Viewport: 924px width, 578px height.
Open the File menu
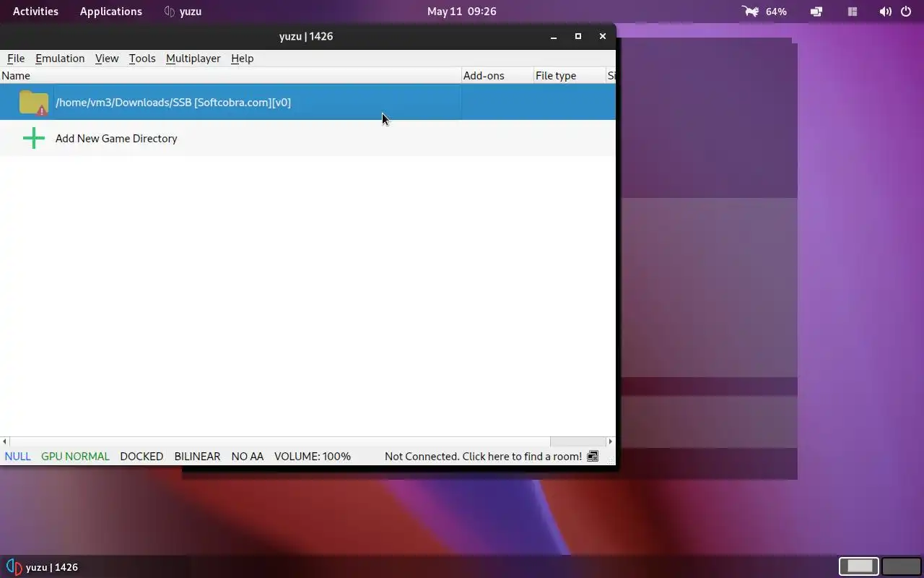[16, 59]
